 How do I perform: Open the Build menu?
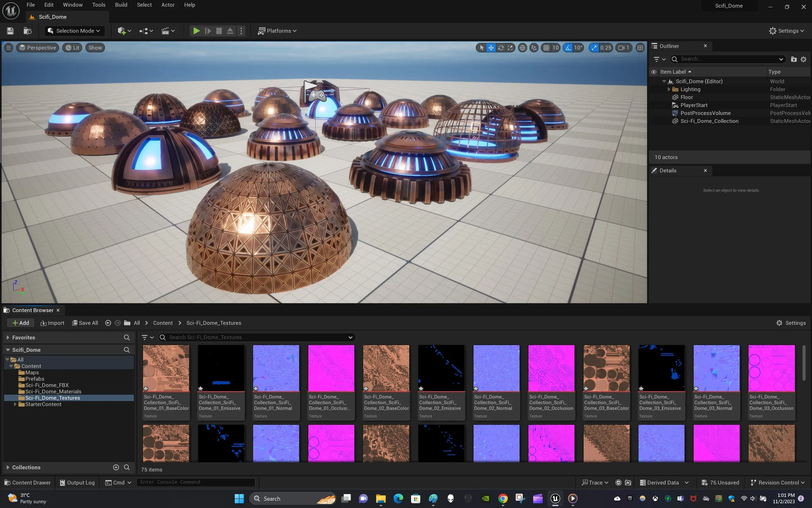121,5
